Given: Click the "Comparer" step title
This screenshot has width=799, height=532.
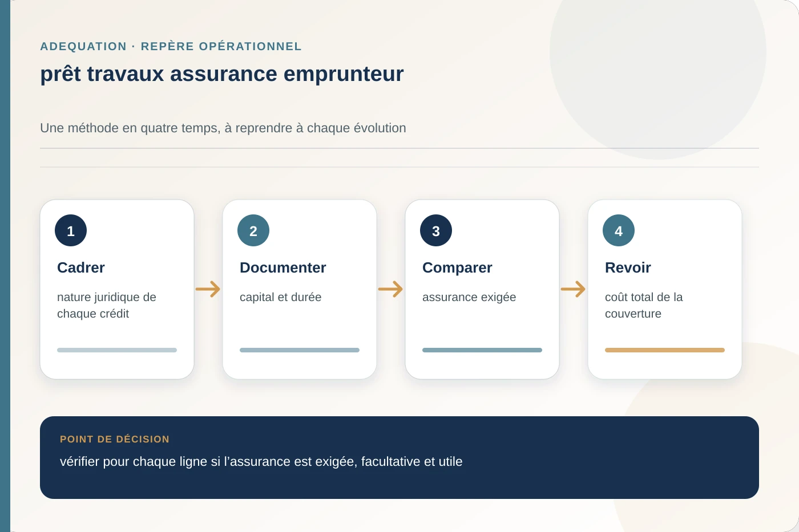Looking at the screenshot, I should coord(457,267).
